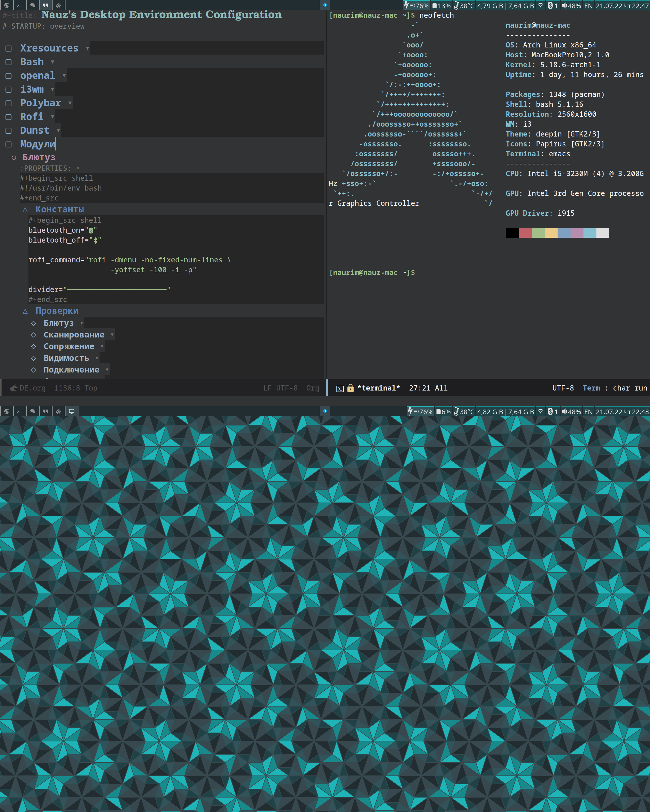Toggle the checkbox next to Xresources heading
Screen dimensions: 650x812
coord(8,48)
